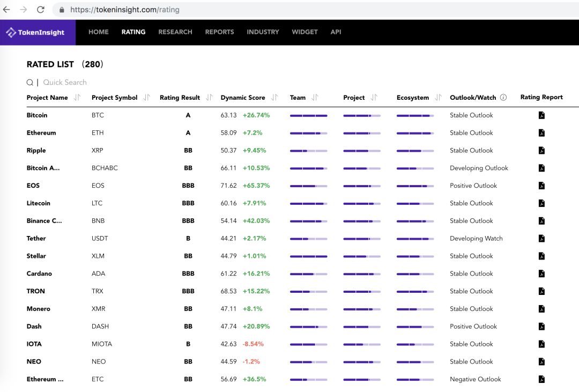Click the Developing Watch text for Tether
This screenshot has width=579, height=392.
[477, 238]
